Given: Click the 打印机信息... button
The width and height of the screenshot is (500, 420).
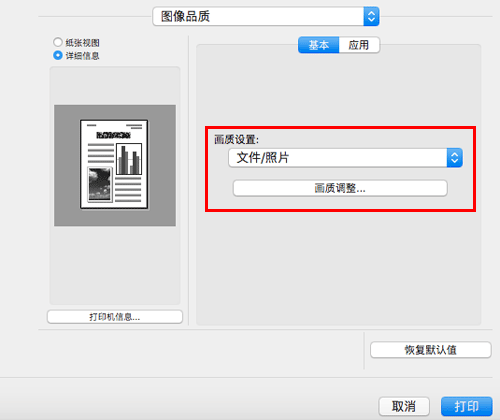Looking at the screenshot, I should pos(115,317).
